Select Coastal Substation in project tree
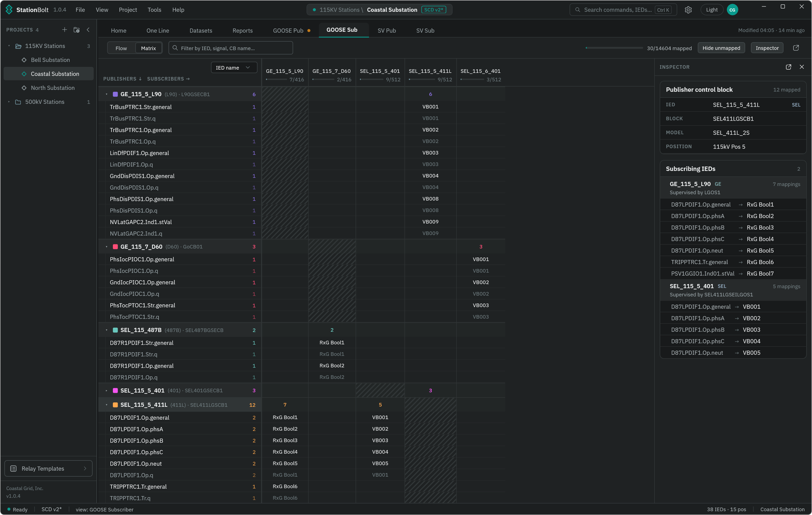The height and width of the screenshot is (515, 812). (x=48, y=74)
